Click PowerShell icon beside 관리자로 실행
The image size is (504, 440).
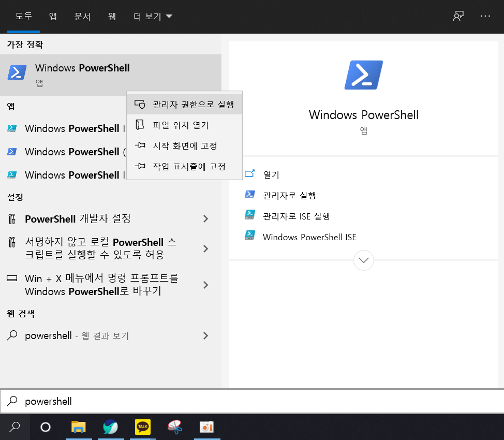click(x=250, y=194)
